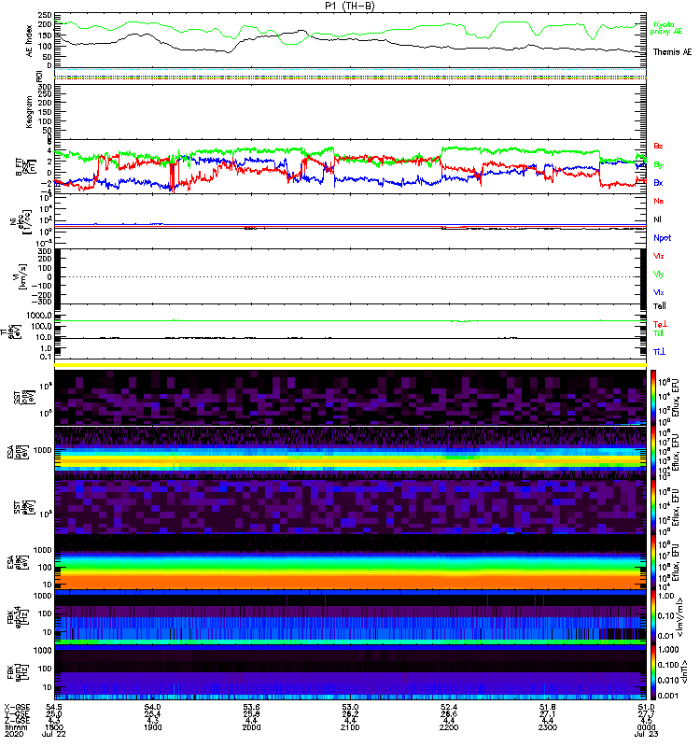Click the "Keogram" axis label
The image size is (700, 747).
point(29,112)
